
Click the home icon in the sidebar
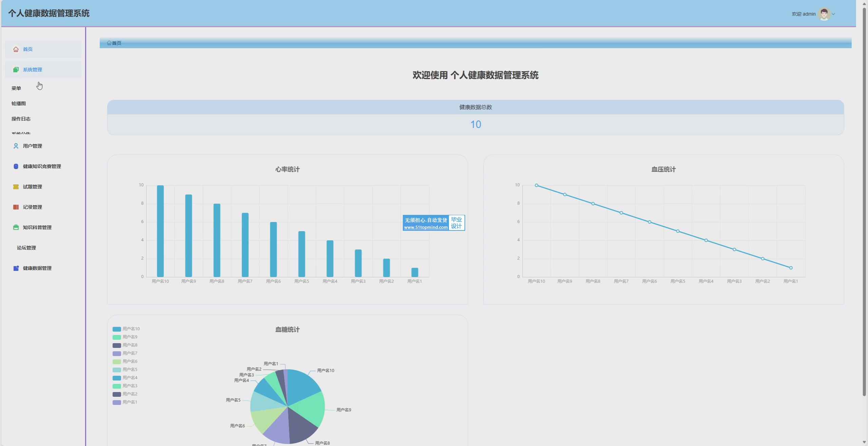[x=16, y=49]
